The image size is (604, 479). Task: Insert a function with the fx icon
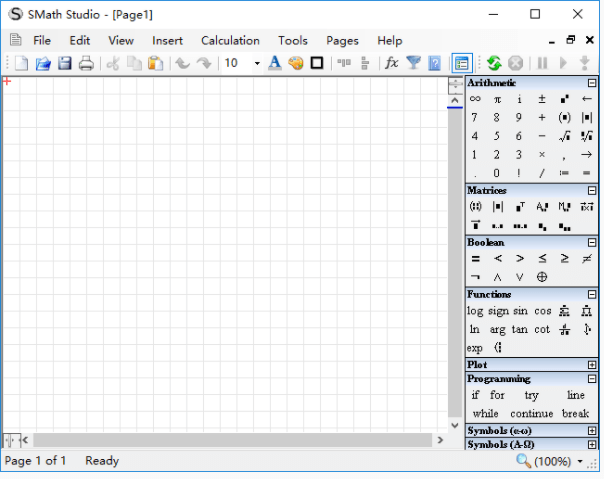pos(392,63)
